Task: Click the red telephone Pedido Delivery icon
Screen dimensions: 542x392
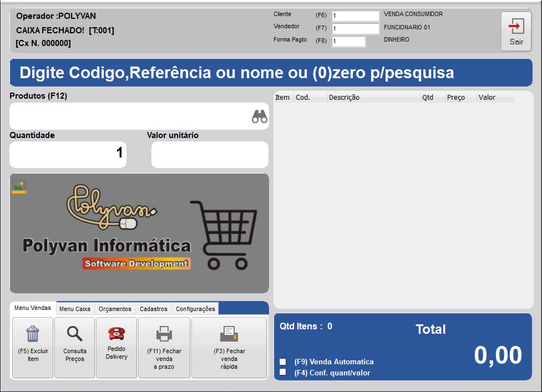Action: coord(116,334)
